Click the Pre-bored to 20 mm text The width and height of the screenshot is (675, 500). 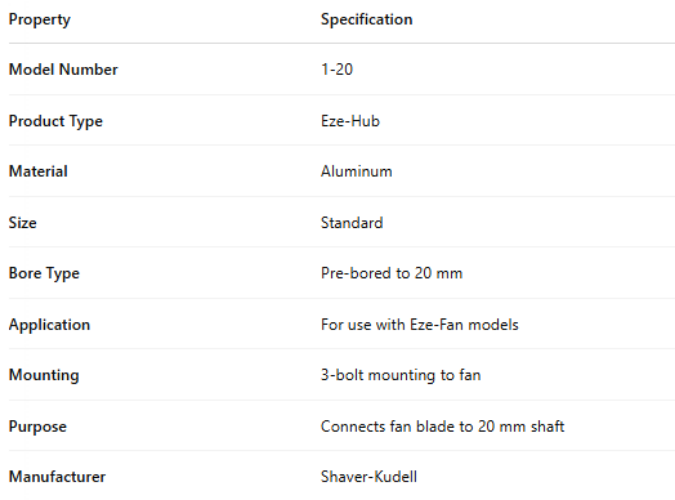click(x=391, y=273)
